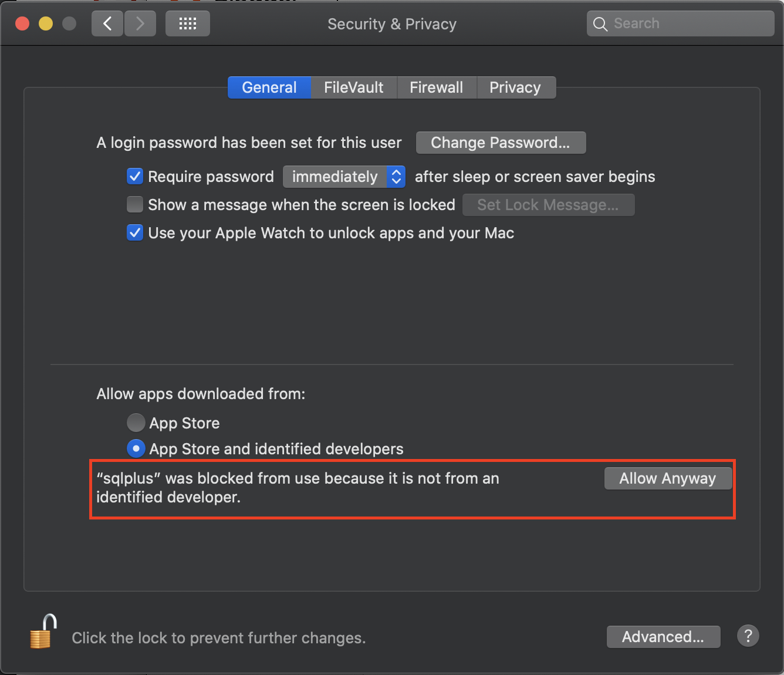Screen dimensions: 784x675
Task: Go forward using the right chevron button
Action: pos(140,23)
